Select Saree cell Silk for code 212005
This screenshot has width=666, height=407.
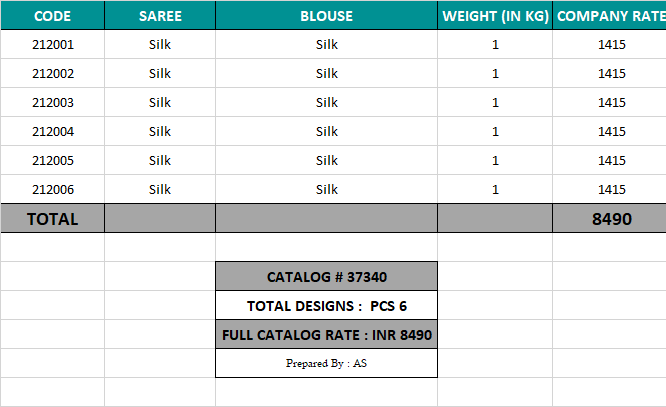(160, 161)
